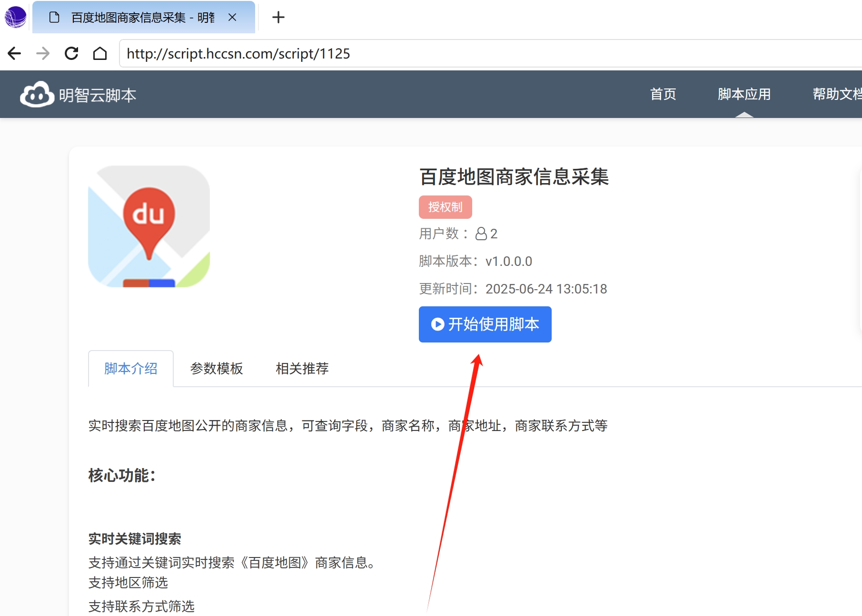The height and width of the screenshot is (616, 862).
Task: Click the 开始使用脚本 button
Action: 485,324
